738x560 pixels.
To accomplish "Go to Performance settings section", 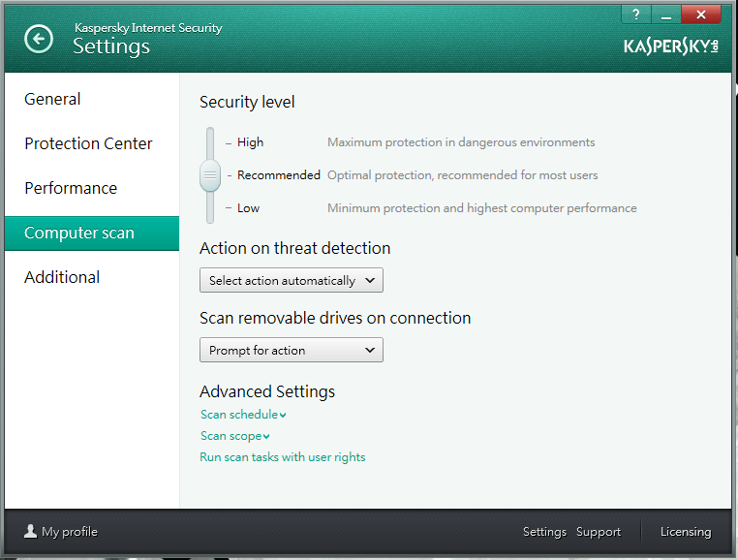I will [x=71, y=188].
